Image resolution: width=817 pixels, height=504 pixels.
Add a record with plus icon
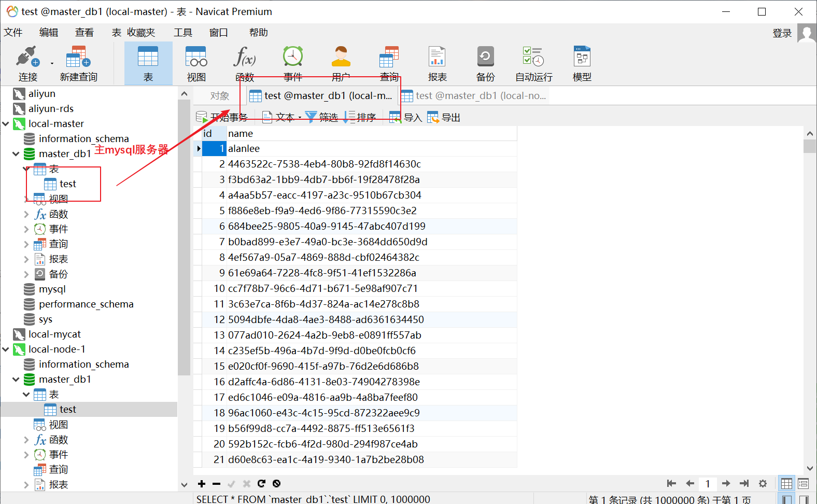(x=202, y=484)
